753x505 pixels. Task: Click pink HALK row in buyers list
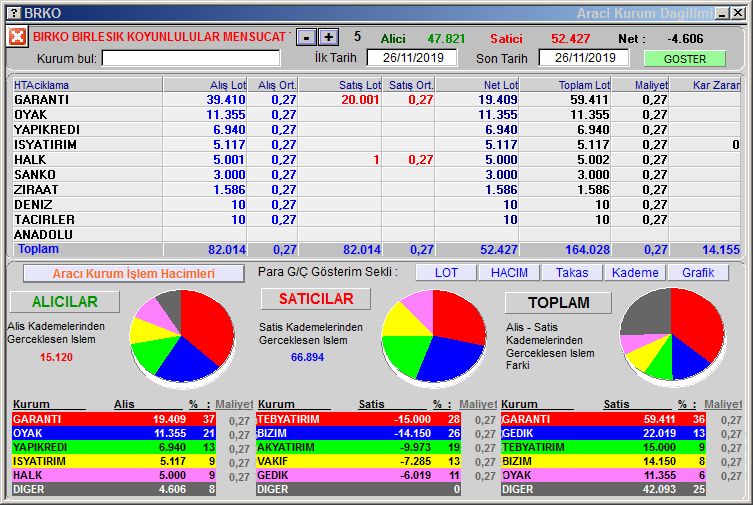pyautogui.click(x=114, y=475)
